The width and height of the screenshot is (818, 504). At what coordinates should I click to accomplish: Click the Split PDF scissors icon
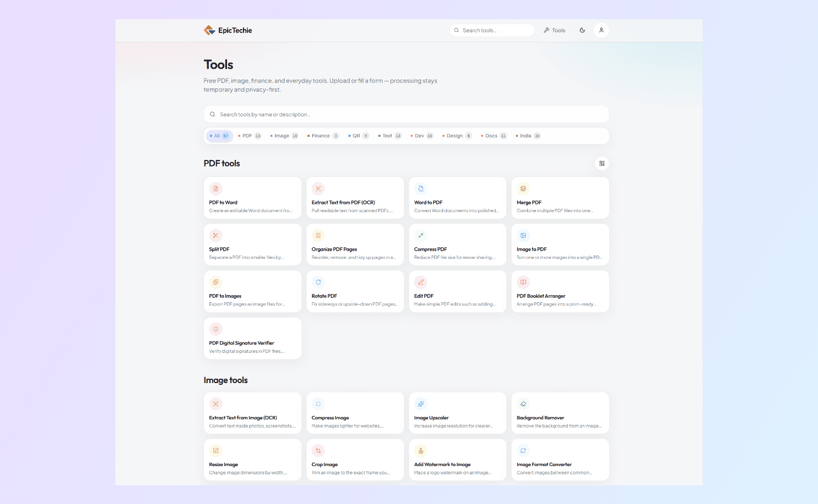[x=215, y=235]
